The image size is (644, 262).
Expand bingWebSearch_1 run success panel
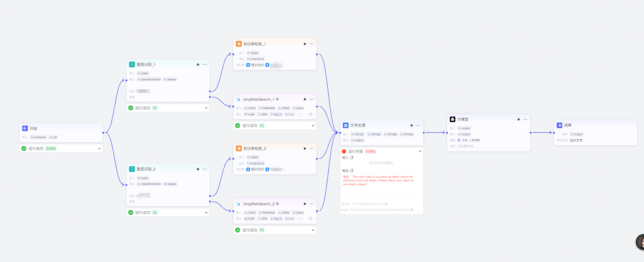click(313, 126)
